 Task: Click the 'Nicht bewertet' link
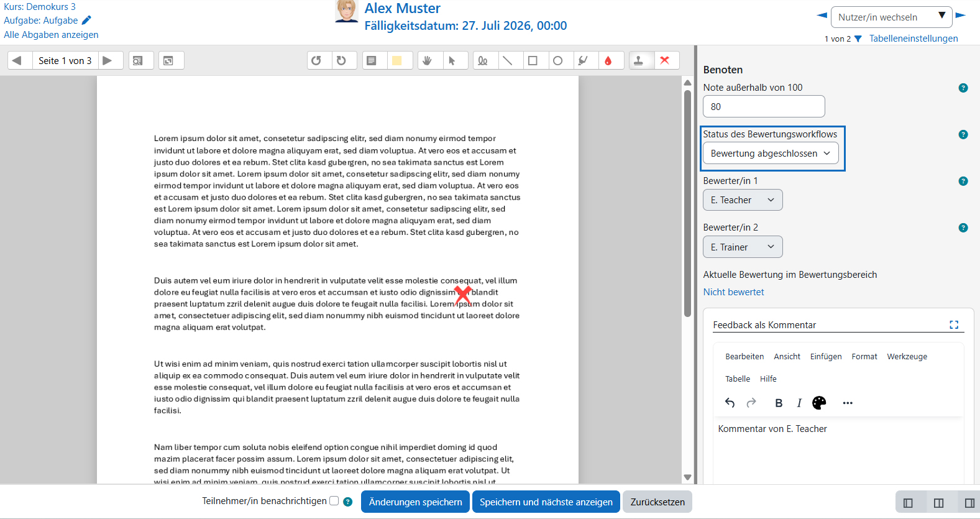pyautogui.click(x=733, y=292)
